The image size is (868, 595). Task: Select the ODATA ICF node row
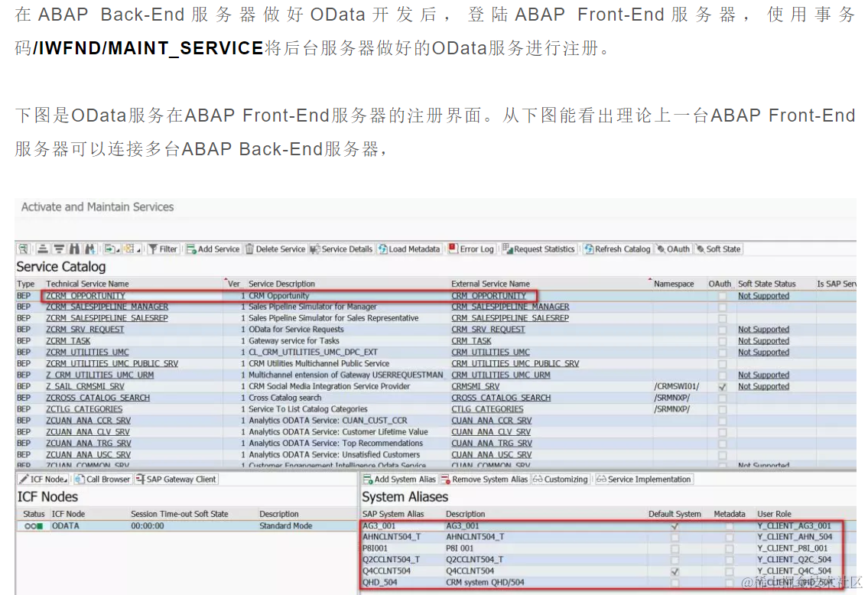187,526
